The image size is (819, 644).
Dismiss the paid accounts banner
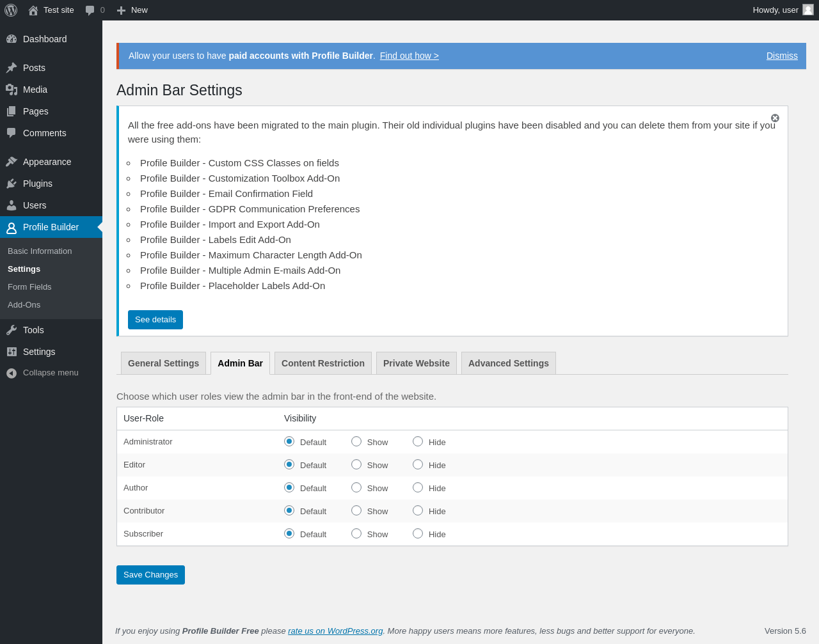click(x=782, y=56)
